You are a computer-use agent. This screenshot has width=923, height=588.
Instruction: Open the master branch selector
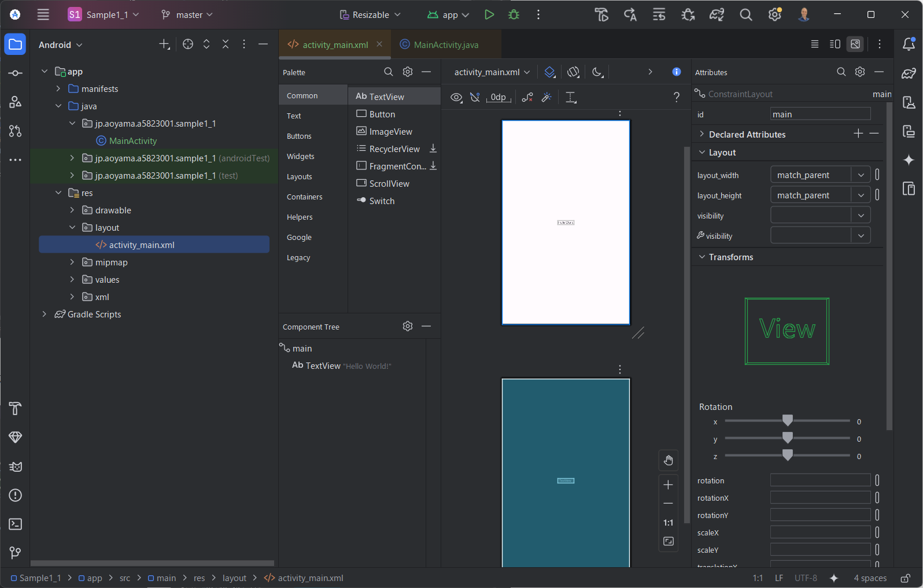(187, 14)
